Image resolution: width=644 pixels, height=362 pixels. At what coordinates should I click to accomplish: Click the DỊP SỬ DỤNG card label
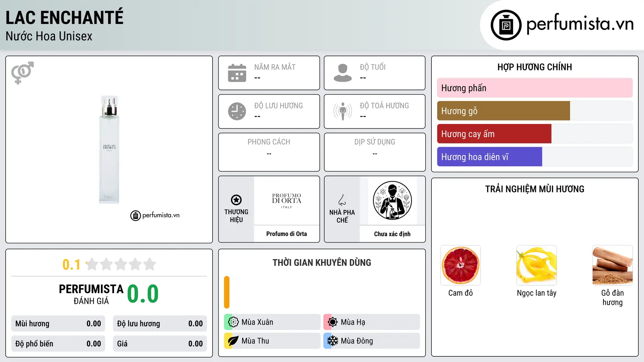pyautogui.click(x=375, y=142)
